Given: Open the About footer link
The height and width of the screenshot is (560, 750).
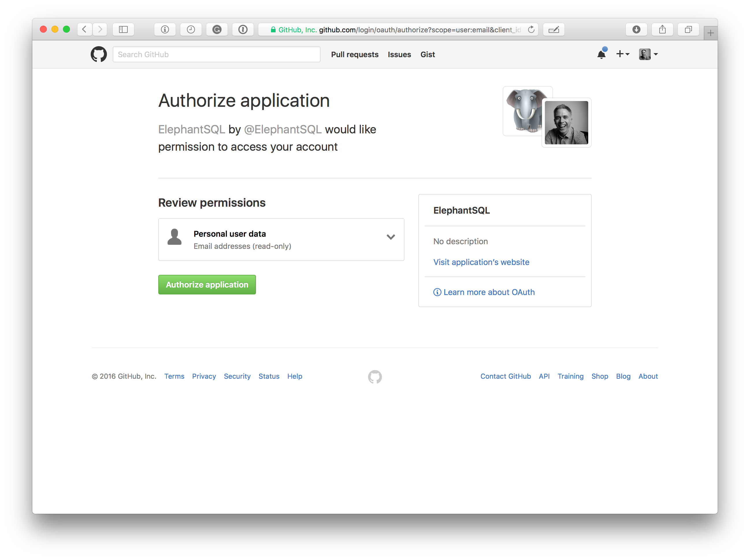Looking at the screenshot, I should point(648,376).
